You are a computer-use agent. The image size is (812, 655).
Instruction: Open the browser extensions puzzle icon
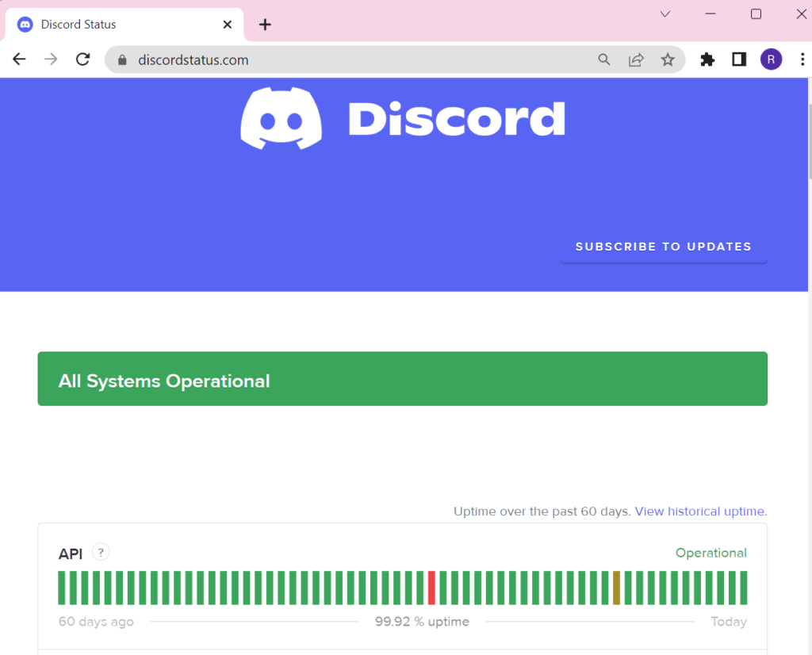[707, 59]
